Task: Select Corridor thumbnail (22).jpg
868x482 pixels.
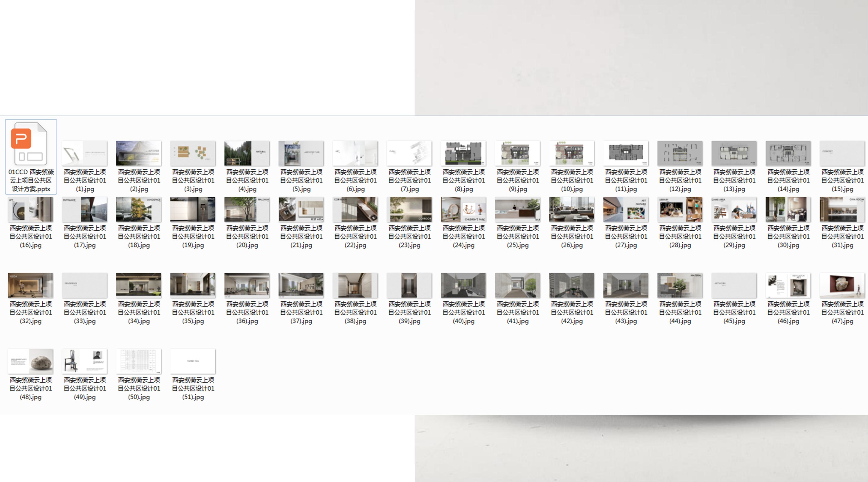Action: [x=355, y=210]
